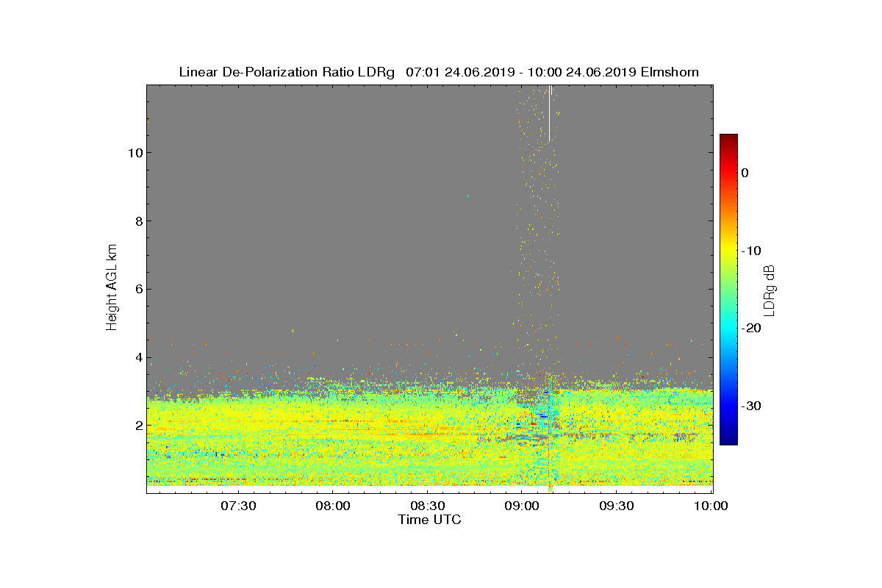This screenshot has height=588, width=882.
Task: Click the 6 km height tick label
Action: coord(137,290)
